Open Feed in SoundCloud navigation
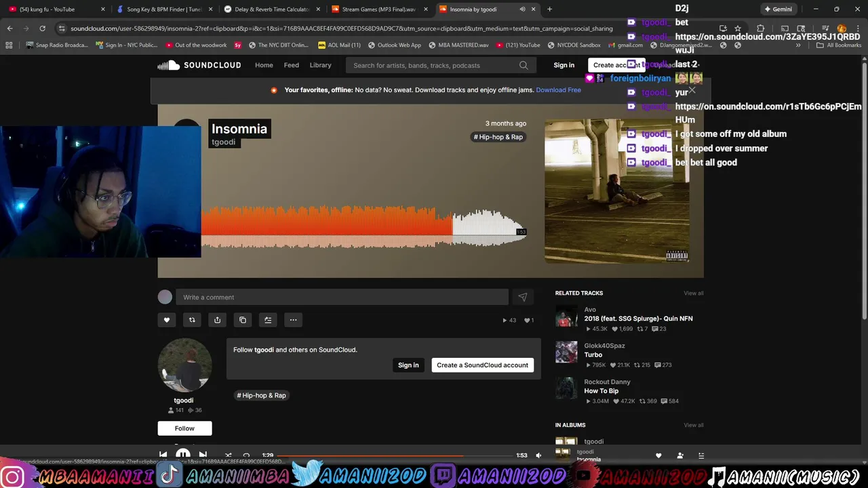Viewport: 868px width, 488px height. coord(292,66)
